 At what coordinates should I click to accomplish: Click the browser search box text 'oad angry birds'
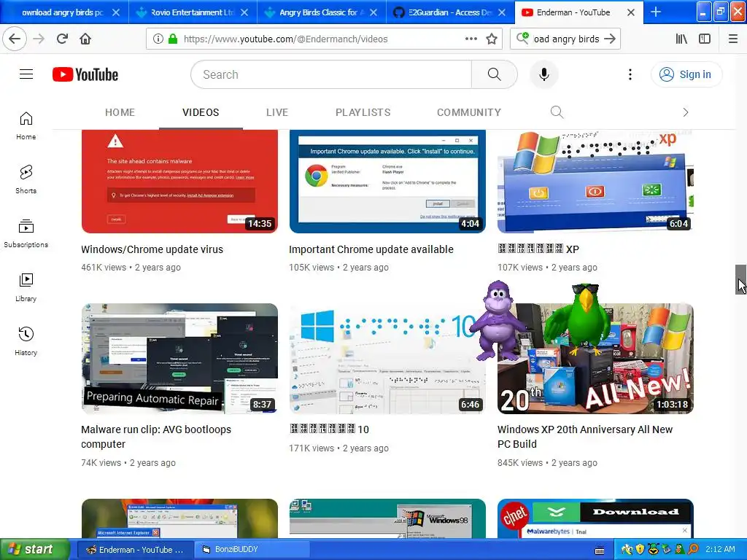[566, 39]
